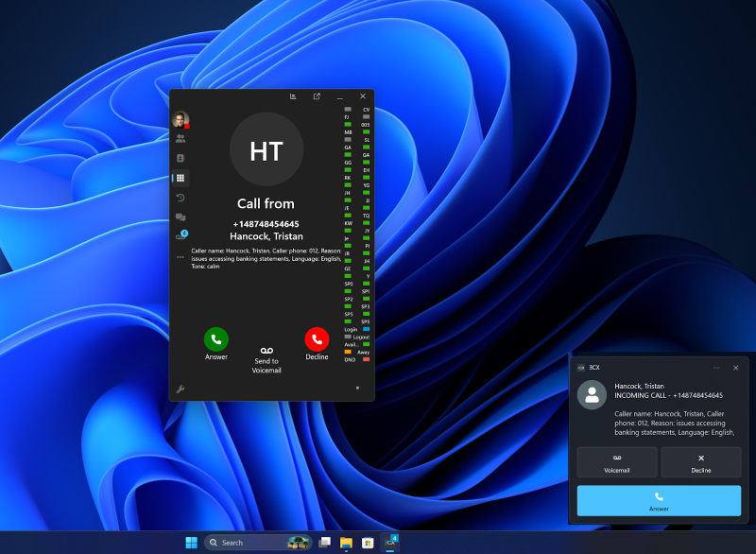Open Microsoft Store from the taskbar
This screenshot has height=554, width=756.
(368, 543)
